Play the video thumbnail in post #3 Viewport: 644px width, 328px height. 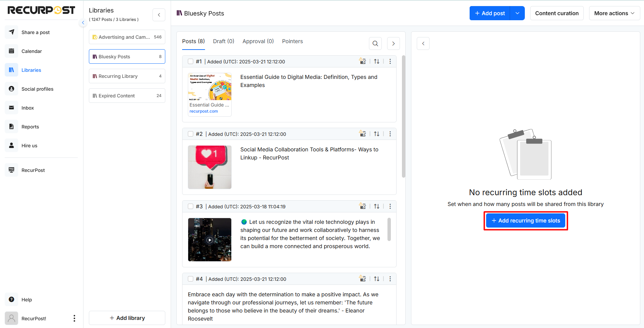pos(210,240)
